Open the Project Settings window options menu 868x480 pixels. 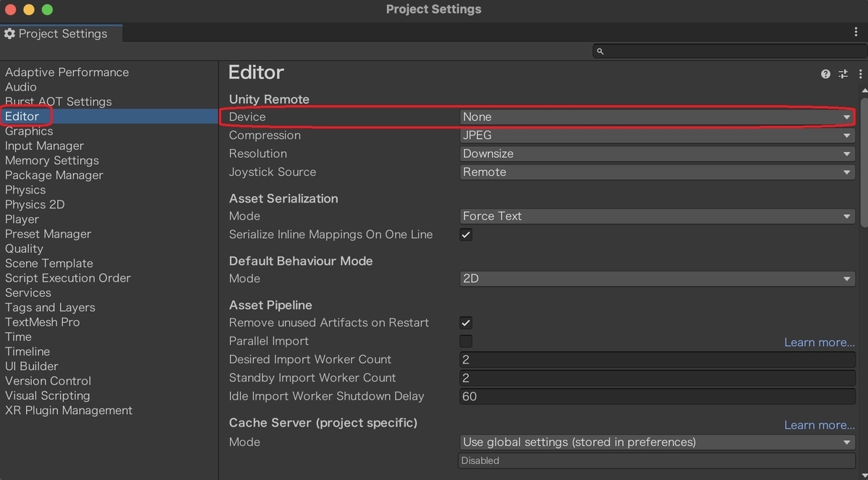click(x=856, y=32)
